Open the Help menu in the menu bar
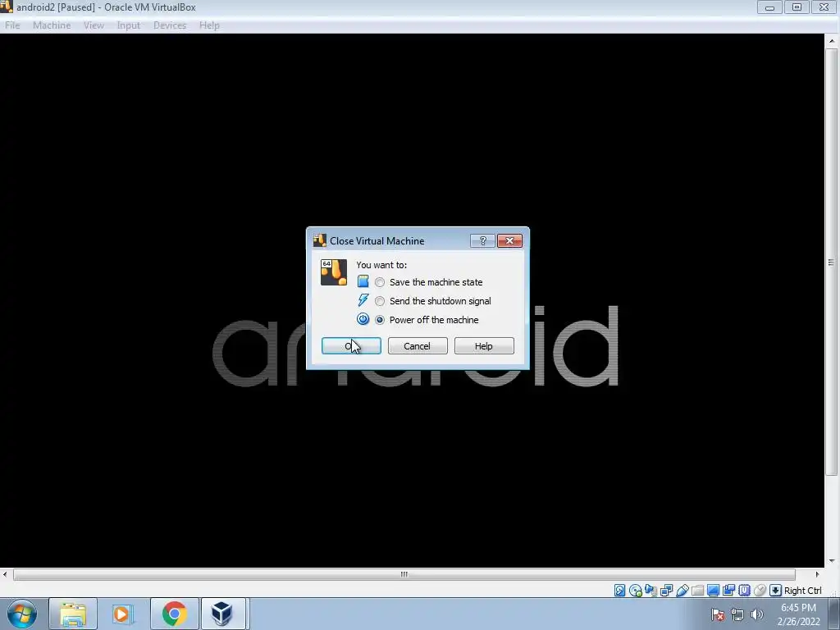Viewport: 840px width, 630px height. click(x=209, y=25)
